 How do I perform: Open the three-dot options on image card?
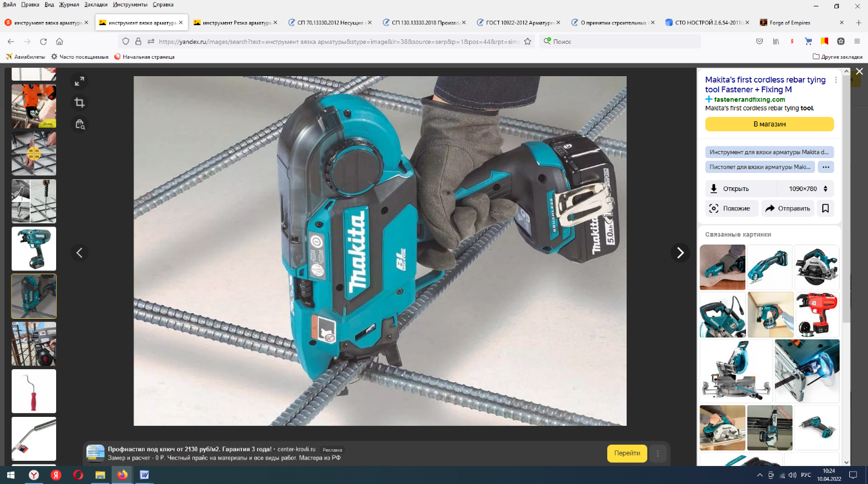click(836, 80)
